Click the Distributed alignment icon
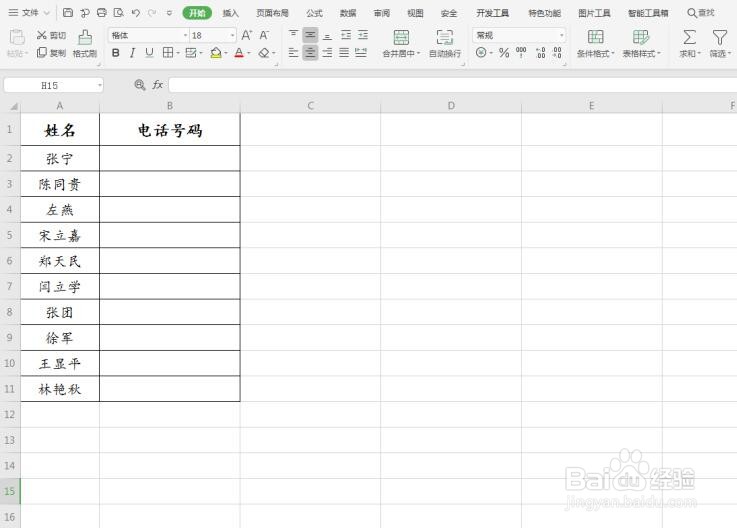The width and height of the screenshot is (737, 528). [361, 53]
